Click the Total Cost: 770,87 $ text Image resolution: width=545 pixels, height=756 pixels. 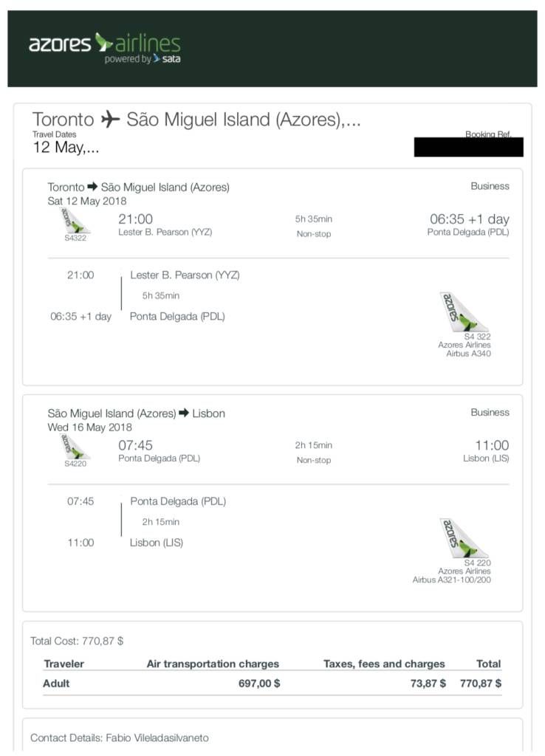point(77,641)
